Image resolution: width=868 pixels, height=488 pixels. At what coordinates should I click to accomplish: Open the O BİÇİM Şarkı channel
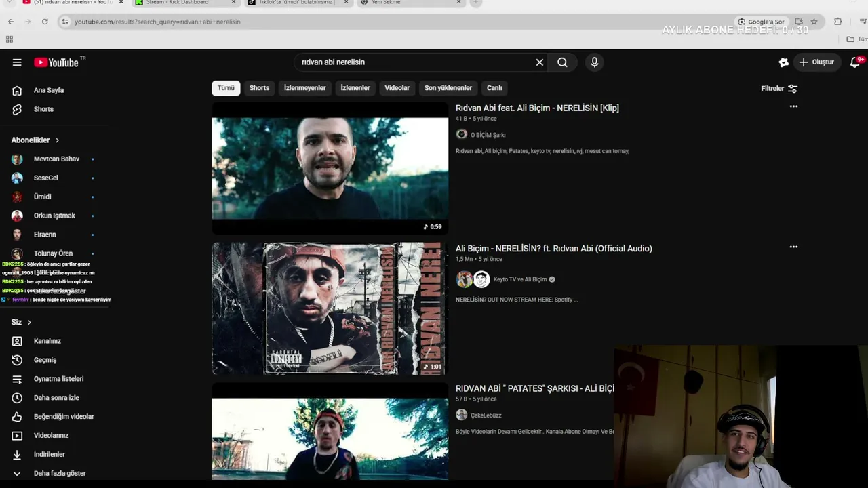point(488,135)
